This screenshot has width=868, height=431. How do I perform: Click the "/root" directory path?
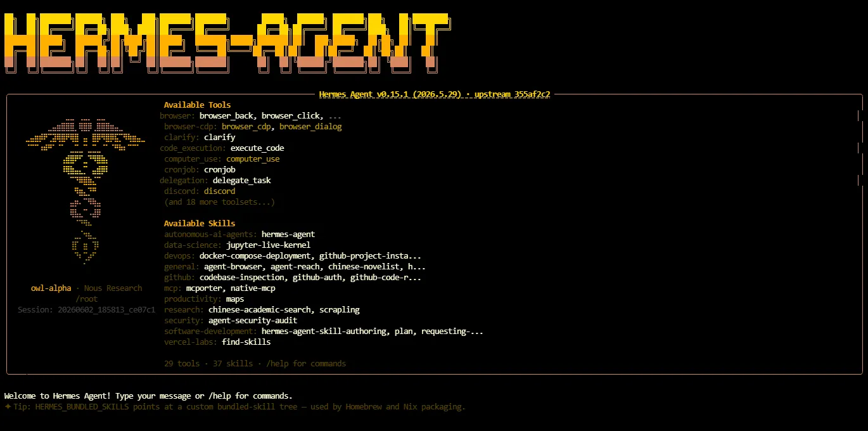[x=86, y=299]
